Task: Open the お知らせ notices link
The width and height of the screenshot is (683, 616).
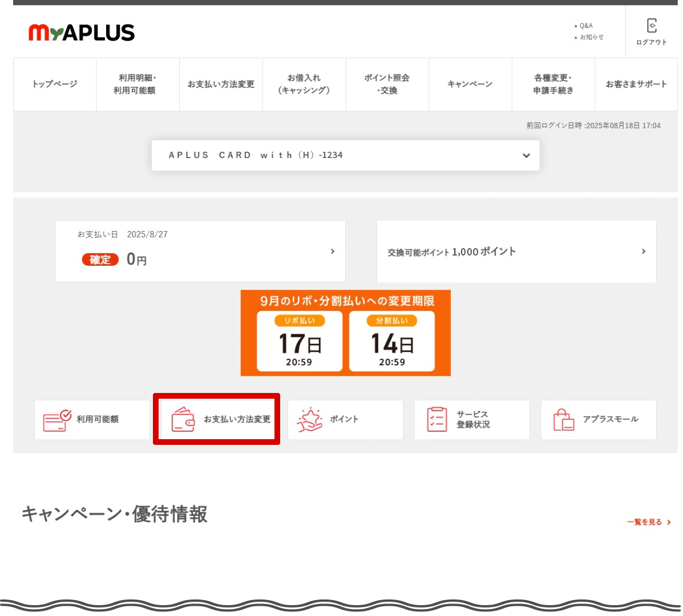Action: pyautogui.click(x=591, y=37)
